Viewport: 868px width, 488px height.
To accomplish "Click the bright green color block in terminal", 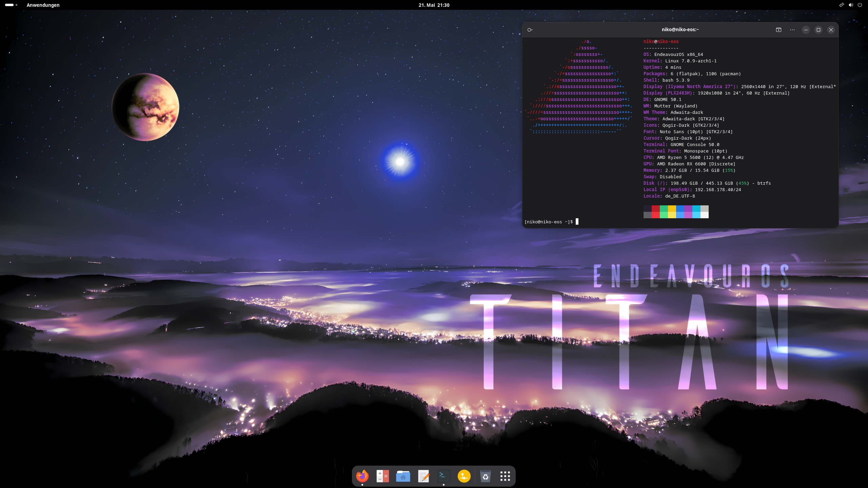I will pos(664,215).
